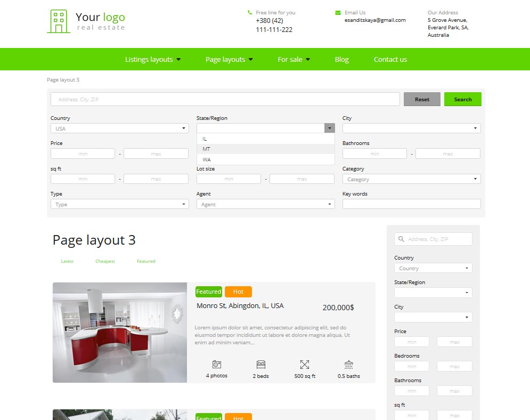This screenshot has width=530, height=420.
Task: Click sidebar Price min field
Action: click(x=412, y=342)
